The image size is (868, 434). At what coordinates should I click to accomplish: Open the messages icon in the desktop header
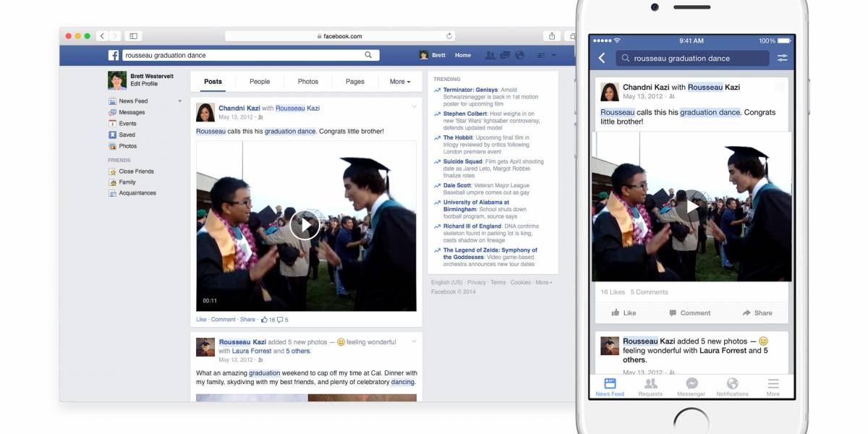pos(504,55)
